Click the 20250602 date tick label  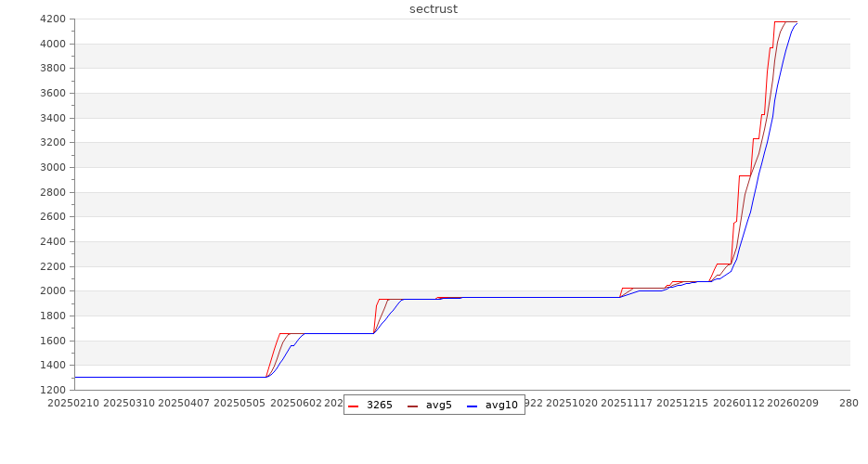coord(296,403)
